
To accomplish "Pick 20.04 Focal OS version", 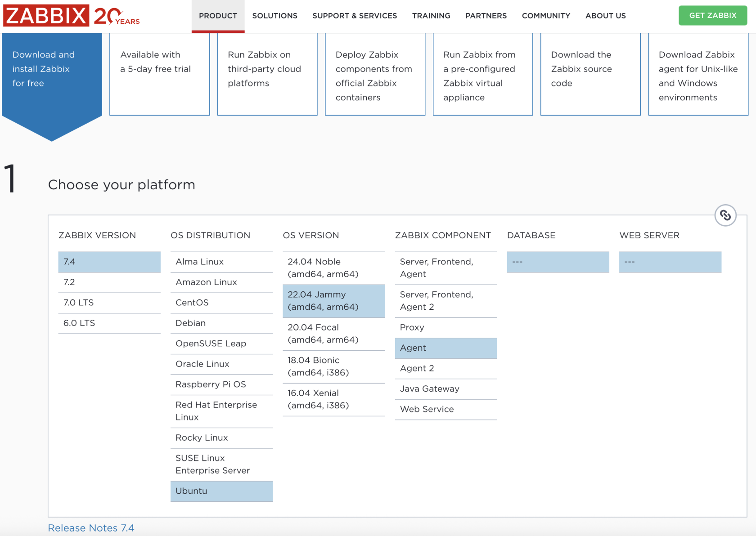I will pyautogui.click(x=333, y=334).
